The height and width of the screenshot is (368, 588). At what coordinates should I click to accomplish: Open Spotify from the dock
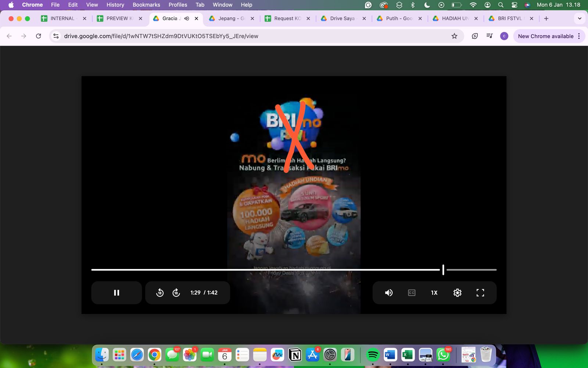pos(373,355)
